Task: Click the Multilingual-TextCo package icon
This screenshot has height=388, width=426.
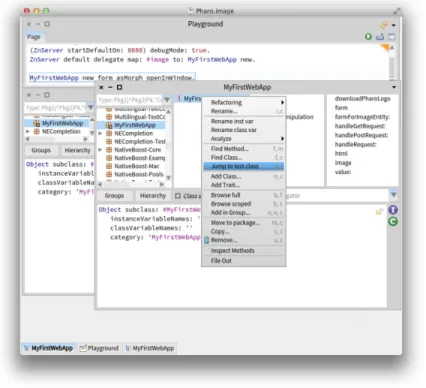Action: click(x=109, y=117)
